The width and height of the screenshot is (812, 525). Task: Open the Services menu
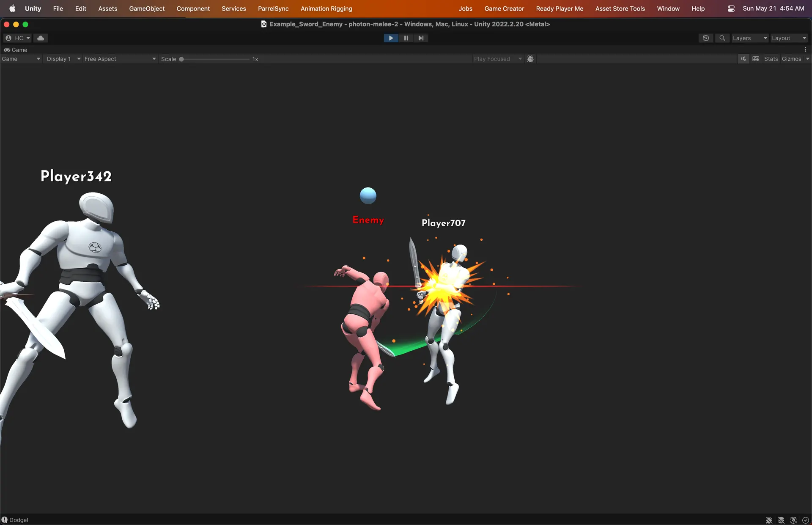[234, 8]
